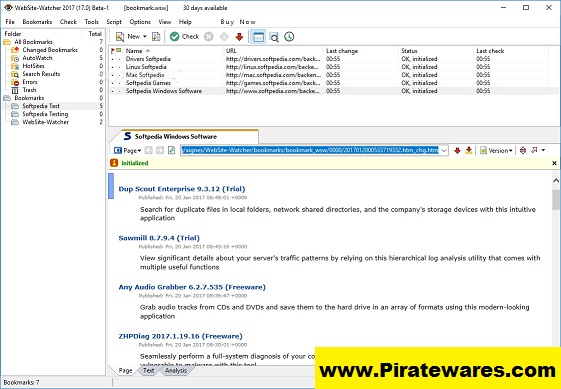Click the refresh page icon beside navigation arrows
561x389 pixels.
[171, 150]
